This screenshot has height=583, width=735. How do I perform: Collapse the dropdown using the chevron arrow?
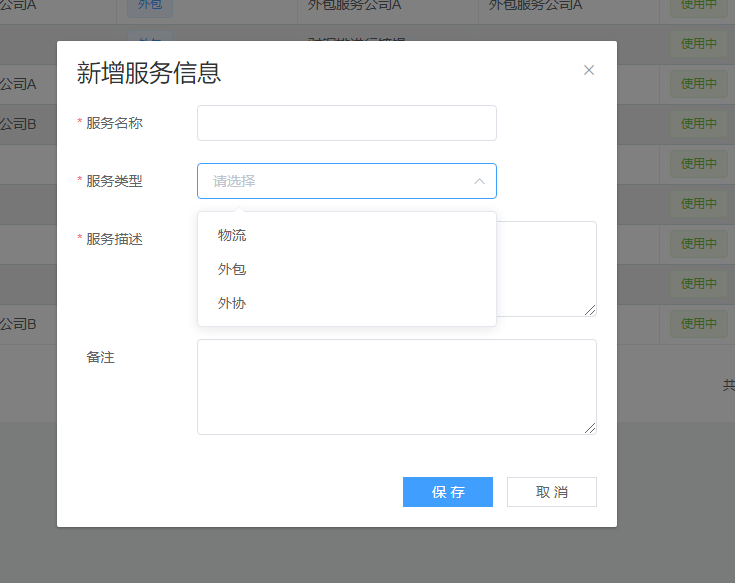coord(479,181)
